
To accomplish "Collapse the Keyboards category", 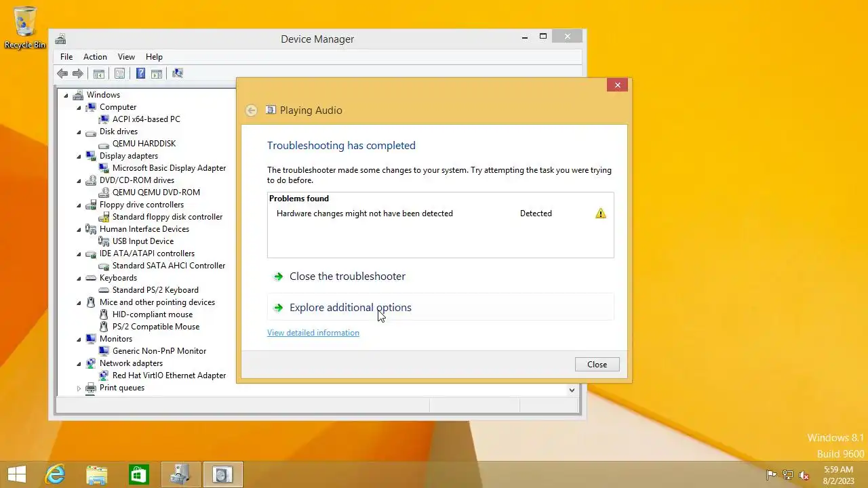I will (79, 279).
